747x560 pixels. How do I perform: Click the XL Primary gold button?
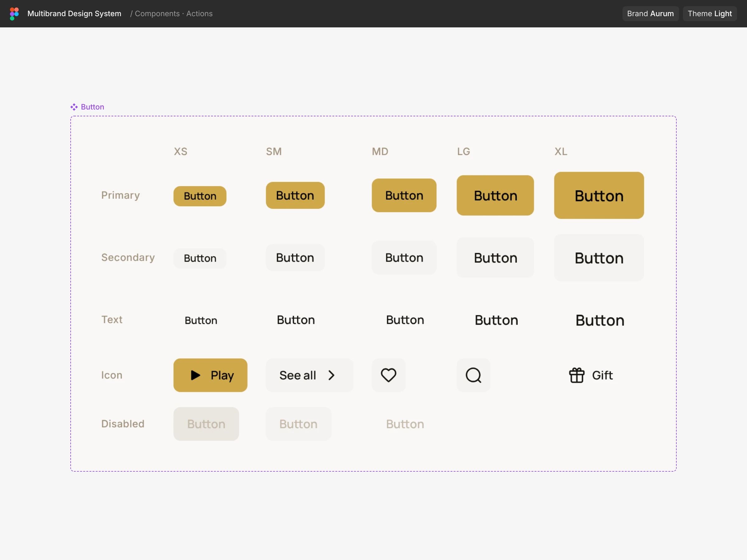(x=599, y=195)
